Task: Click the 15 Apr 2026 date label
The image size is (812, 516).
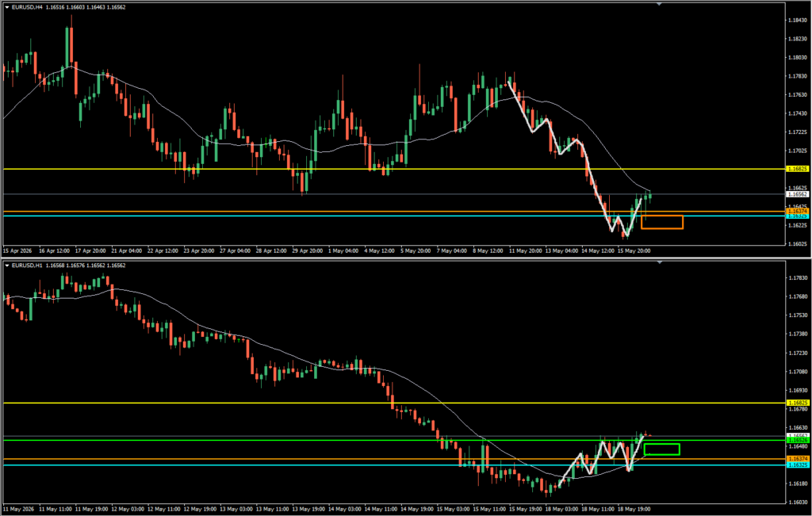Action: (x=17, y=250)
